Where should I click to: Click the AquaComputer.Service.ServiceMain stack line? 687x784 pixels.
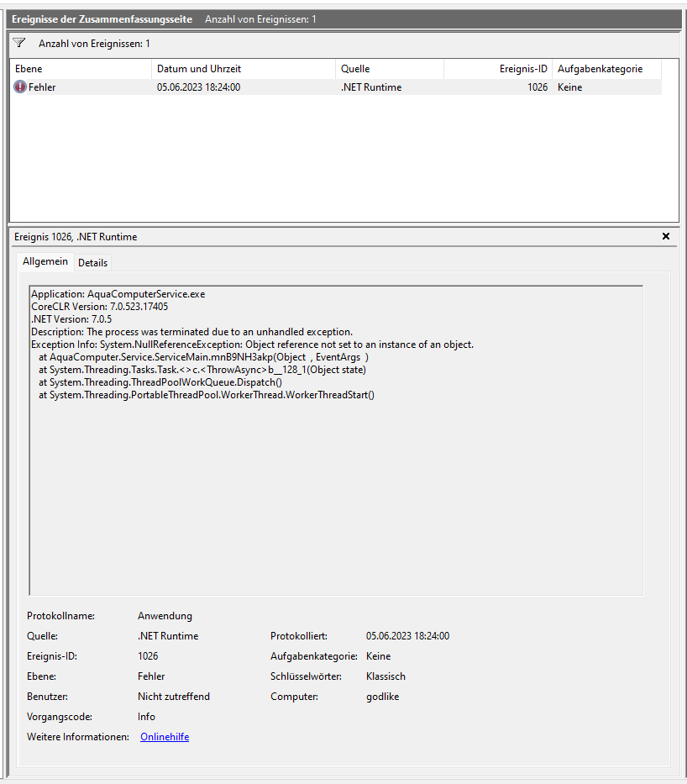click(x=203, y=357)
